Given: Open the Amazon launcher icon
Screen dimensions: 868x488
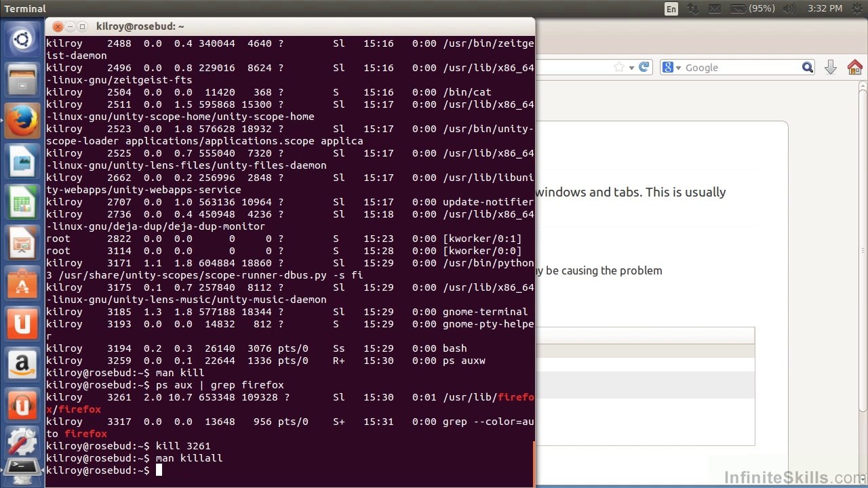Looking at the screenshot, I should point(22,366).
